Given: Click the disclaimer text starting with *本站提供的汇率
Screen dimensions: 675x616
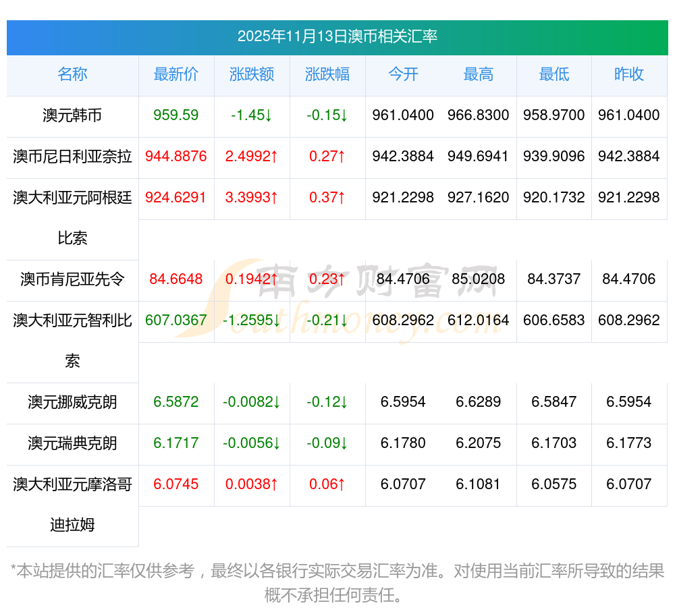Looking at the screenshot, I should 337,584.
